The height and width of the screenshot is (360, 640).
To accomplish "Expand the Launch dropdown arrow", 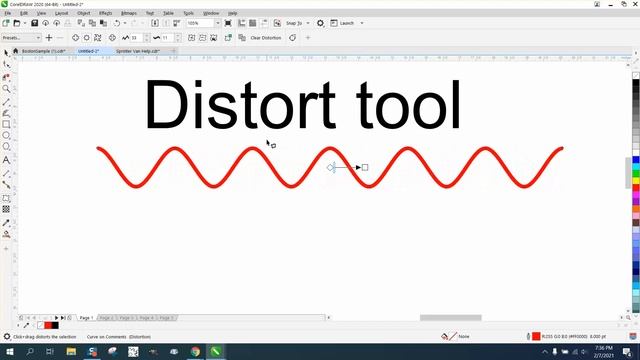I will (362, 23).
